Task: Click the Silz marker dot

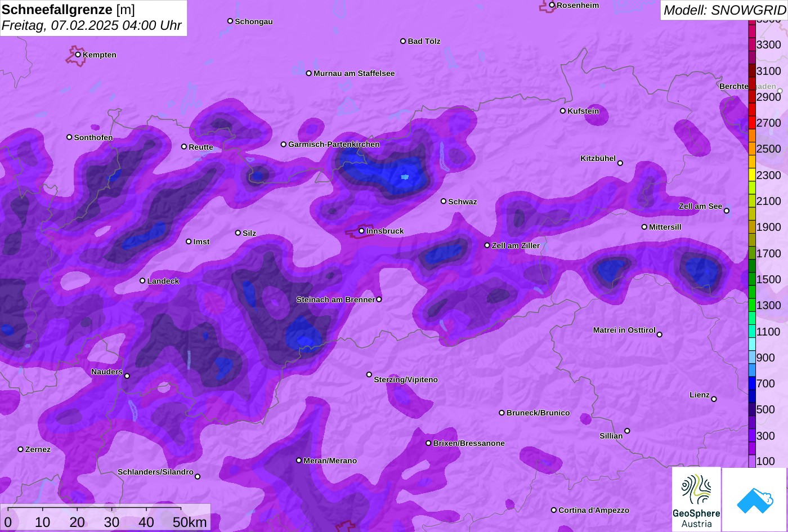Action: coord(238,233)
